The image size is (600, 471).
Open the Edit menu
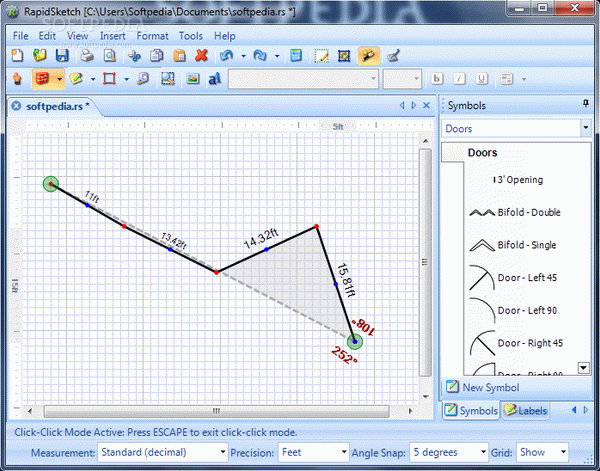click(x=47, y=36)
